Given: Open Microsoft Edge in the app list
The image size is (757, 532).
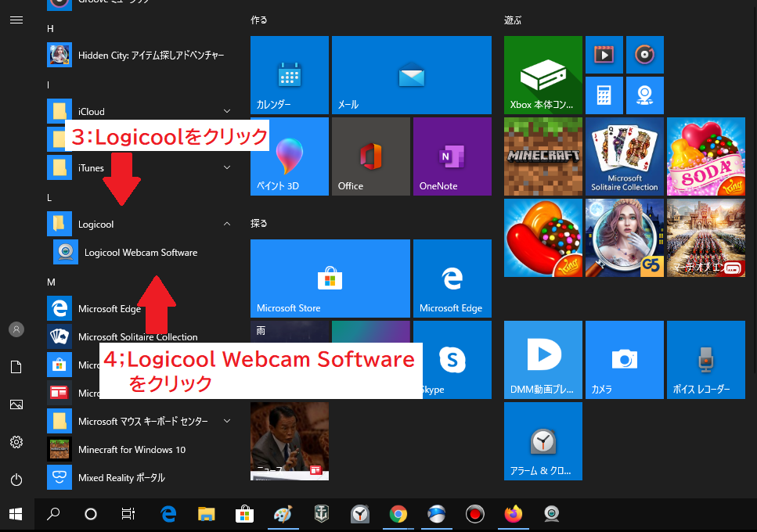Looking at the screenshot, I should pyautogui.click(x=140, y=309).
